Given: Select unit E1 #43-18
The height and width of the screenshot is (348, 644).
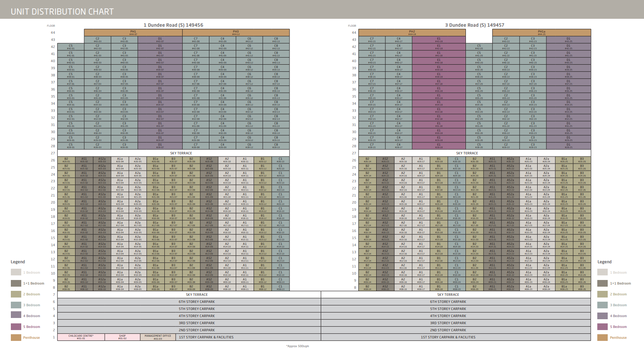Looking at the screenshot, I should pyautogui.click(x=439, y=40).
